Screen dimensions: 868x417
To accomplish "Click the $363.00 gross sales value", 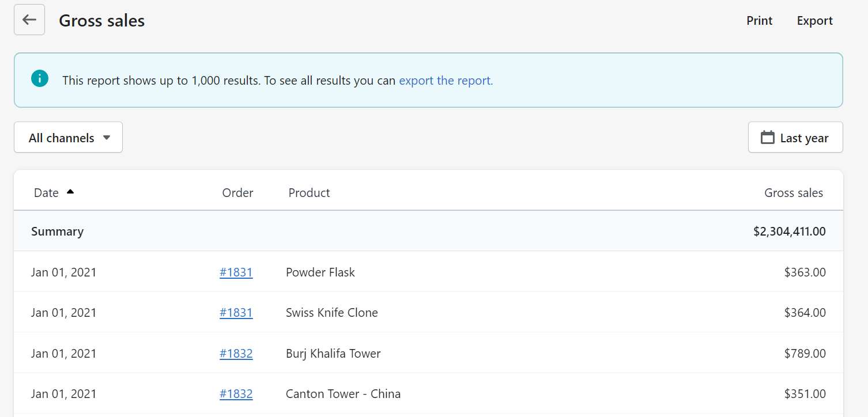I will click(805, 272).
